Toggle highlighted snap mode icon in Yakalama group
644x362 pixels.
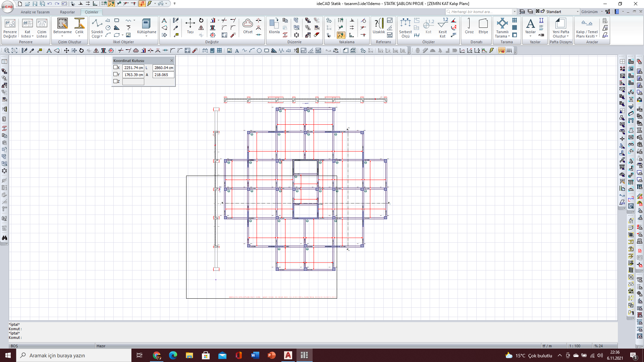pyautogui.click(x=341, y=35)
